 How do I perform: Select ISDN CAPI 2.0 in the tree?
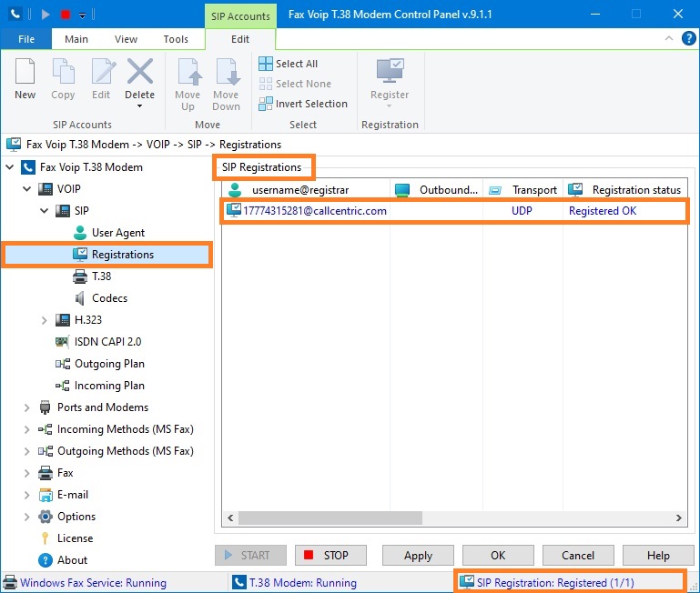(x=107, y=342)
